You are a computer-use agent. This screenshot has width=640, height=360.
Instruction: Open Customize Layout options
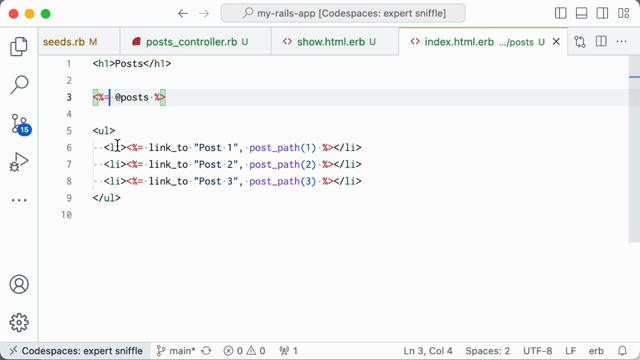pos(623,13)
